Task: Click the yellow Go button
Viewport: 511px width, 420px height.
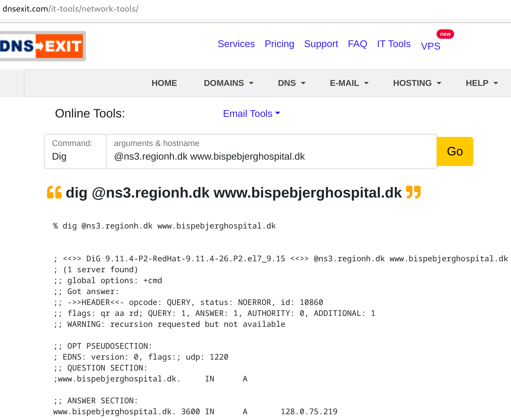Action: tap(455, 151)
